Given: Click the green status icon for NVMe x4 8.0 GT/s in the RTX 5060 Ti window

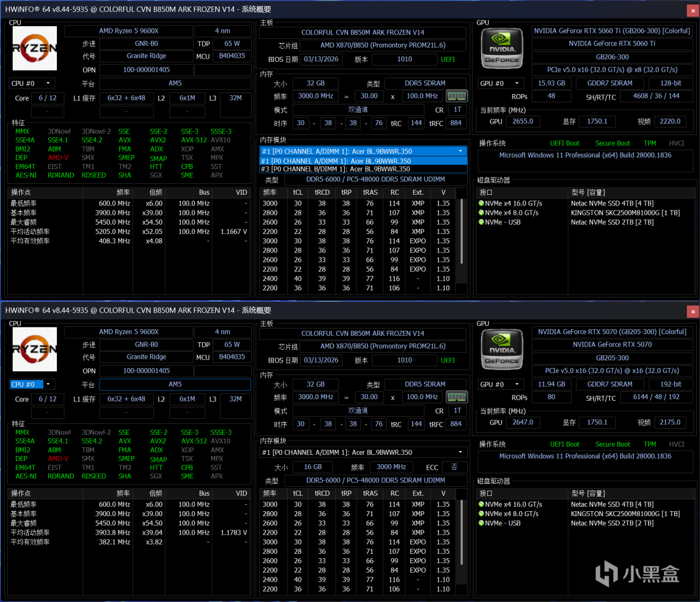Looking at the screenshot, I should tap(481, 213).
